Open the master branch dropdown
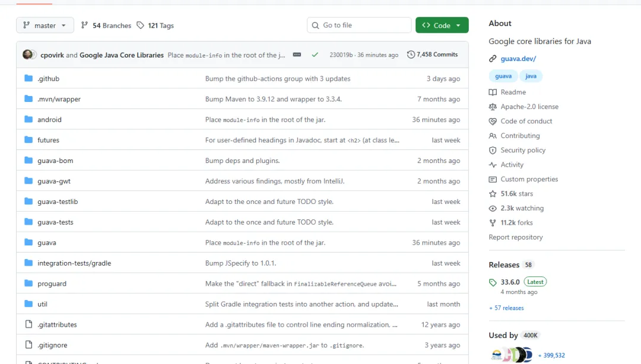This screenshot has width=641, height=364. pyautogui.click(x=45, y=25)
